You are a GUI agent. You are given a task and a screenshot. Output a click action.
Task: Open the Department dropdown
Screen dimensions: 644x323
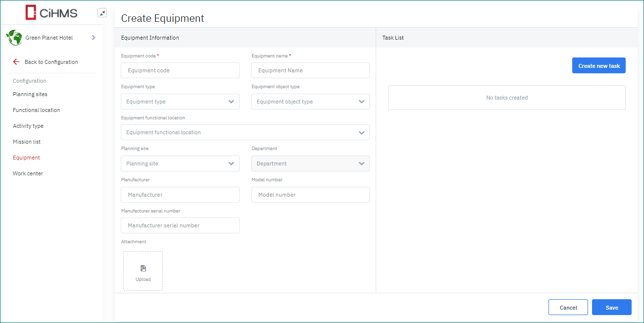click(310, 163)
